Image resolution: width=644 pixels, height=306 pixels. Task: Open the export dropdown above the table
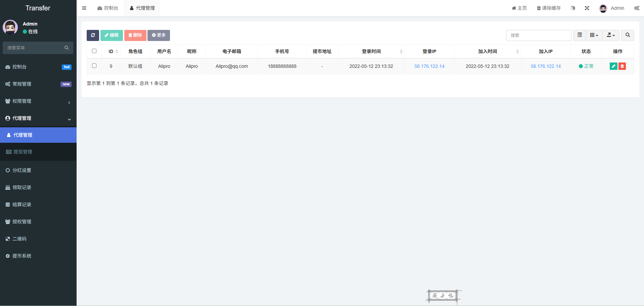[x=611, y=35]
